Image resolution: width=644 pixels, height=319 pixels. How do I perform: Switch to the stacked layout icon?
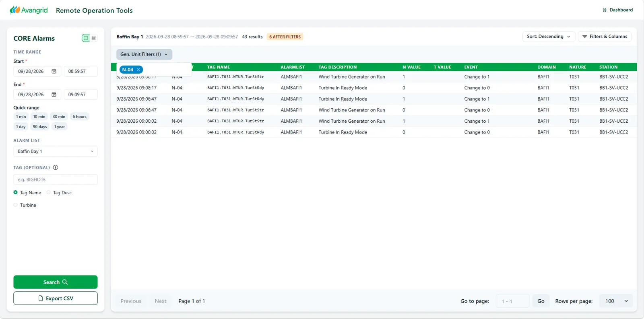tap(94, 38)
